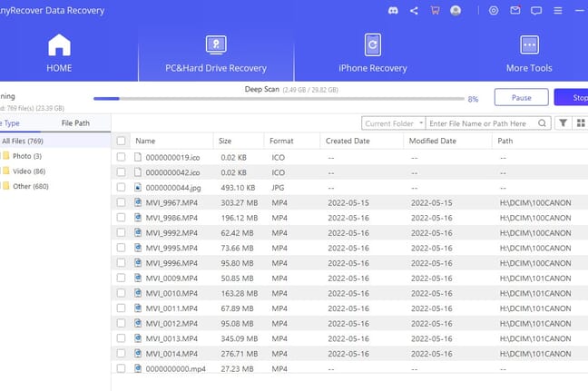This screenshot has width=588, height=391.
Task: Open the hamburger menu icon
Action: click(558, 11)
